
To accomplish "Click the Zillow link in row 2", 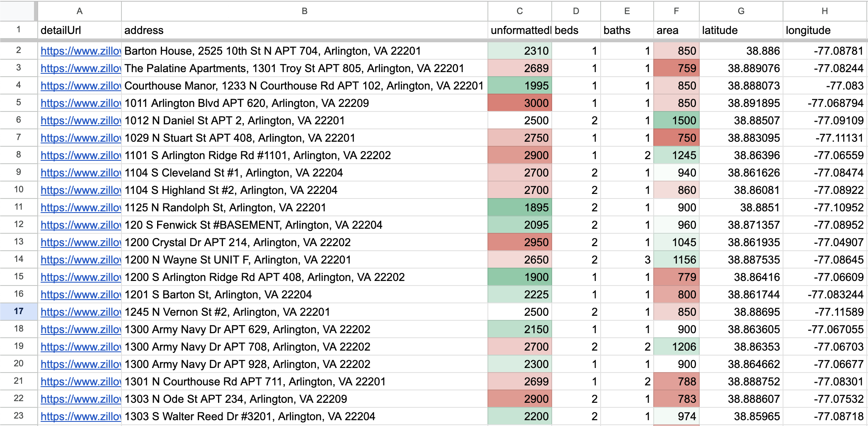I will [80, 51].
